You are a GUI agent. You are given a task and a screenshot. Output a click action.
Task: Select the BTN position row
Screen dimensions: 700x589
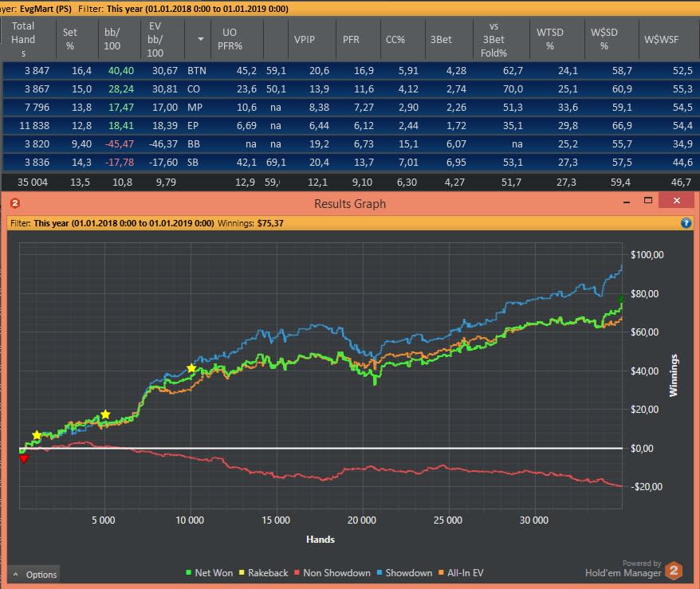[x=350, y=70]
